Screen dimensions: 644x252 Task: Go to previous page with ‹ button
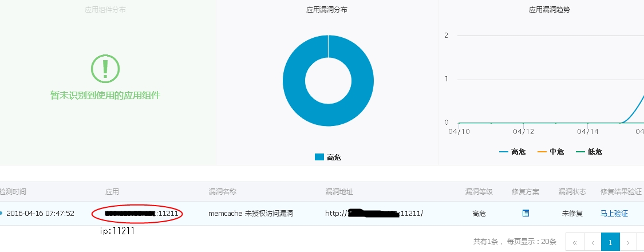click(x=592, y=242)
